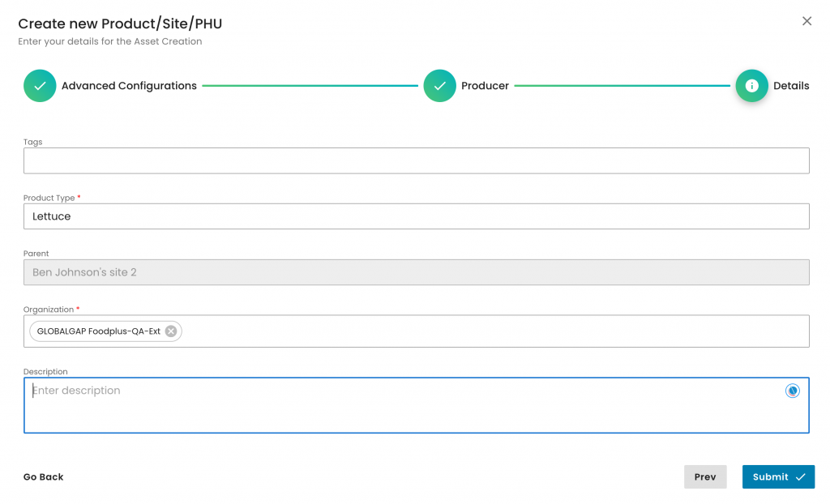Focus the Tags input field
The width and height of the screenshot is (830, 504).
pos(416,160)
